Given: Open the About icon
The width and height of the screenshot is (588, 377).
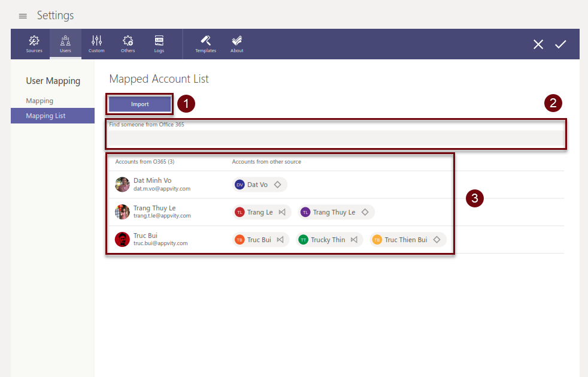Looking at the screenshot, I should tap(237, 44).
